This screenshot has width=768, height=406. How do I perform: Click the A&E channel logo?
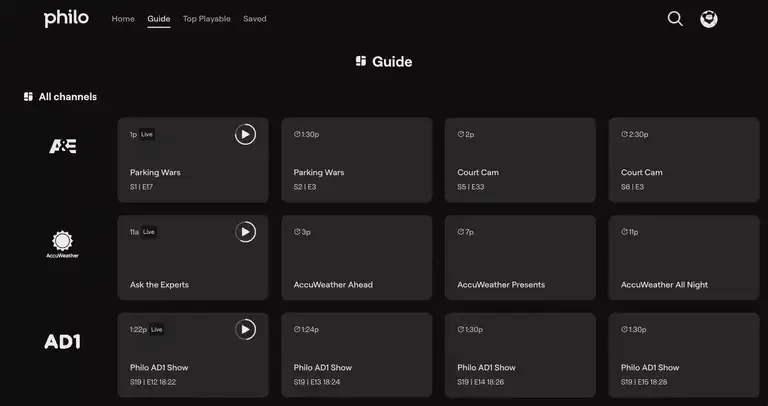point(63,146)
